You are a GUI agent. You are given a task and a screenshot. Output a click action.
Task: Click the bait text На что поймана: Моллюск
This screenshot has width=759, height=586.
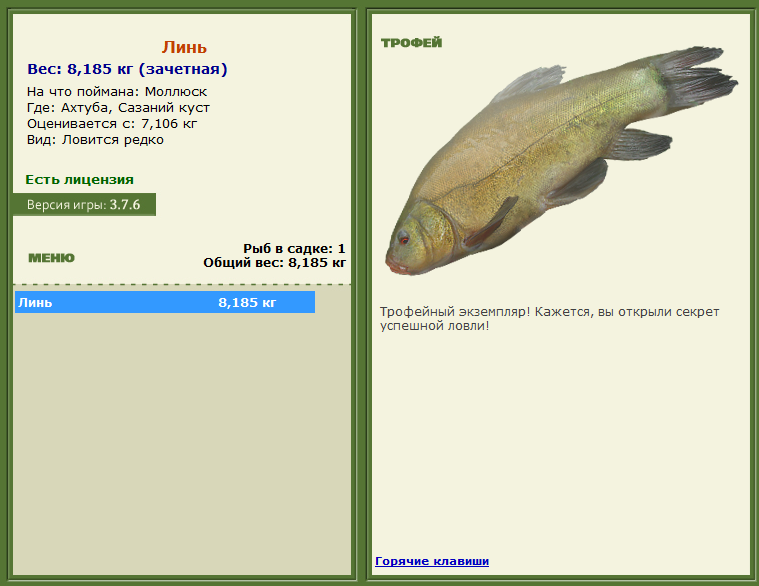(117, 91)
